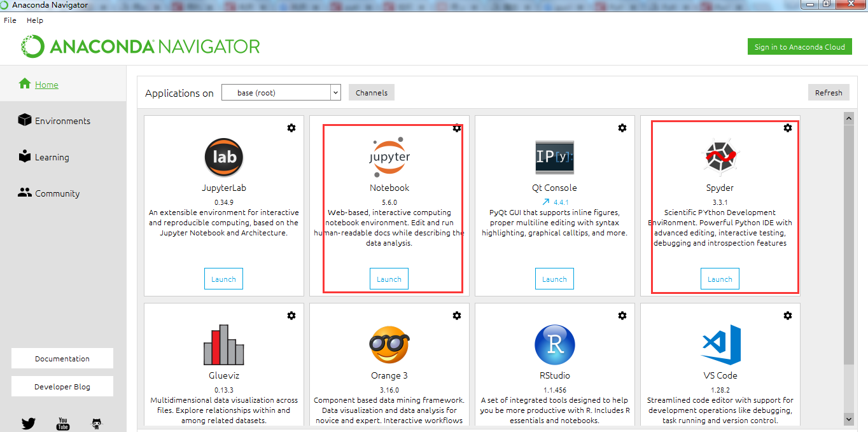The height and width of the screenshot is (432, 868).
Task: Click the Spyder version 3.3.1 text
Action: coord(720,202)
